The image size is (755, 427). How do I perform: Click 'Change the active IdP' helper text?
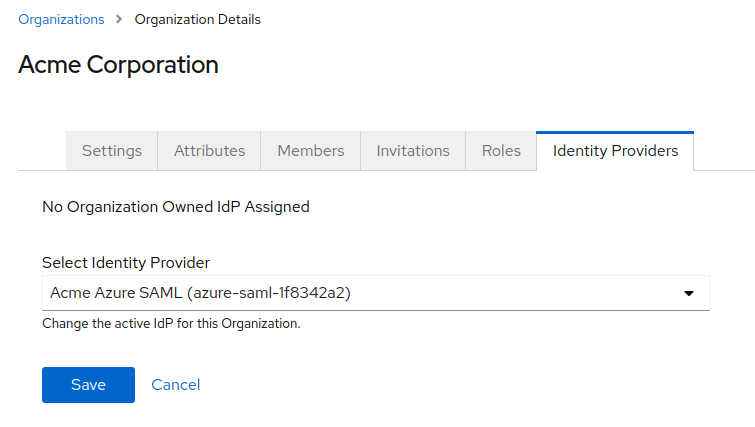171,323
